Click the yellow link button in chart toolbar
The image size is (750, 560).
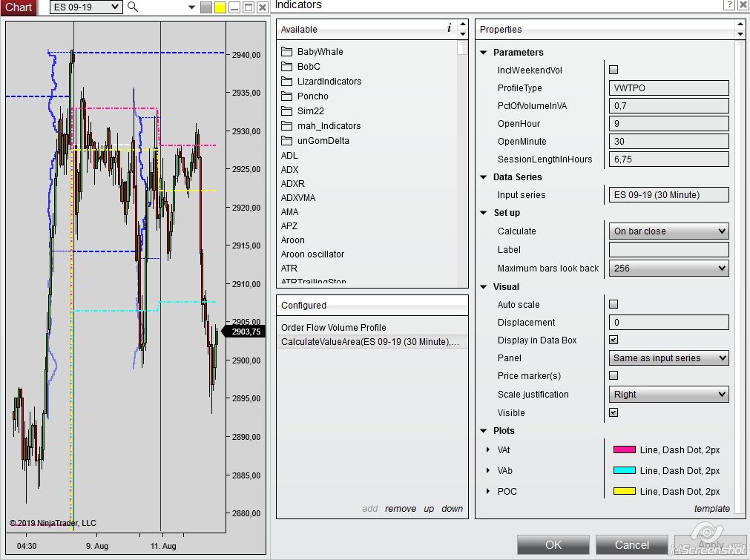[220, 7]
